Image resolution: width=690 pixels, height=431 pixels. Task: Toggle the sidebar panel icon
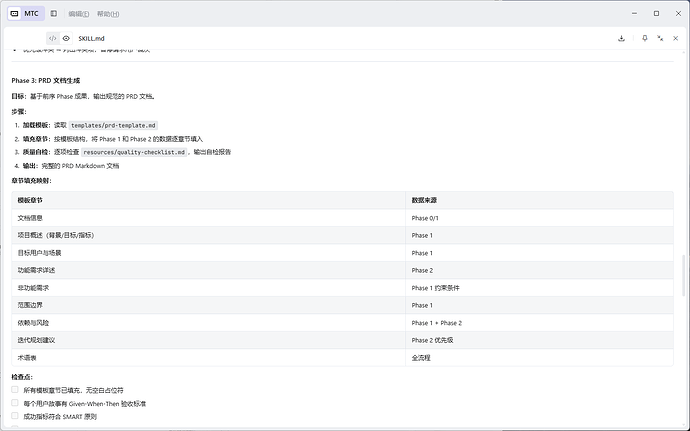tap(54, 14)
